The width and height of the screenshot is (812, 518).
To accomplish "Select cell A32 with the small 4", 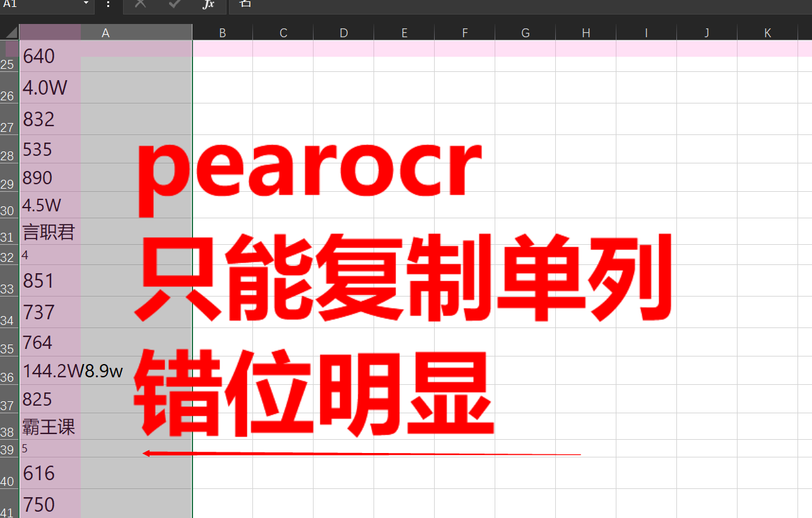I will pos(106,255).
